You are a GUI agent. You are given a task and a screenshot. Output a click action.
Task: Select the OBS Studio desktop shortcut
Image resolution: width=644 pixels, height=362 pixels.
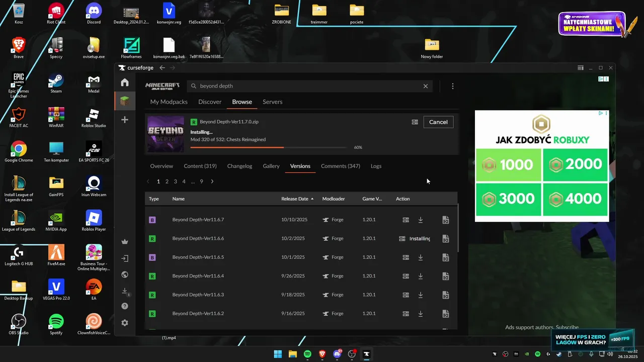coord(19,324)
